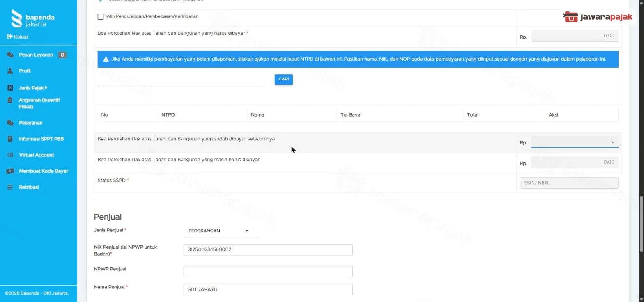This screenshot has width=644, height=302.
Task: Click the Virtual Account barcode icon
Action: (x=10, y=155)
